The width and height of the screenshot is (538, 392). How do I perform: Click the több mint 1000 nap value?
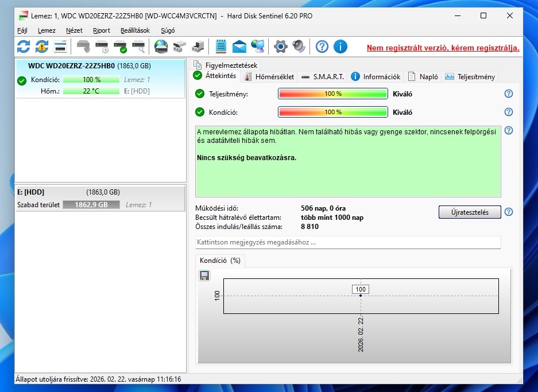[x=332, y=218]
